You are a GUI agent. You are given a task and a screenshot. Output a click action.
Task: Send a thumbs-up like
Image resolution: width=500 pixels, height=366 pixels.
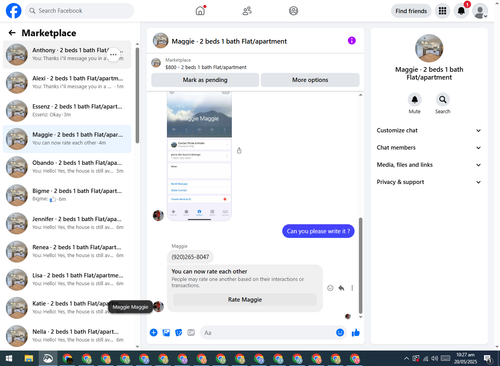tap(356, 332)
